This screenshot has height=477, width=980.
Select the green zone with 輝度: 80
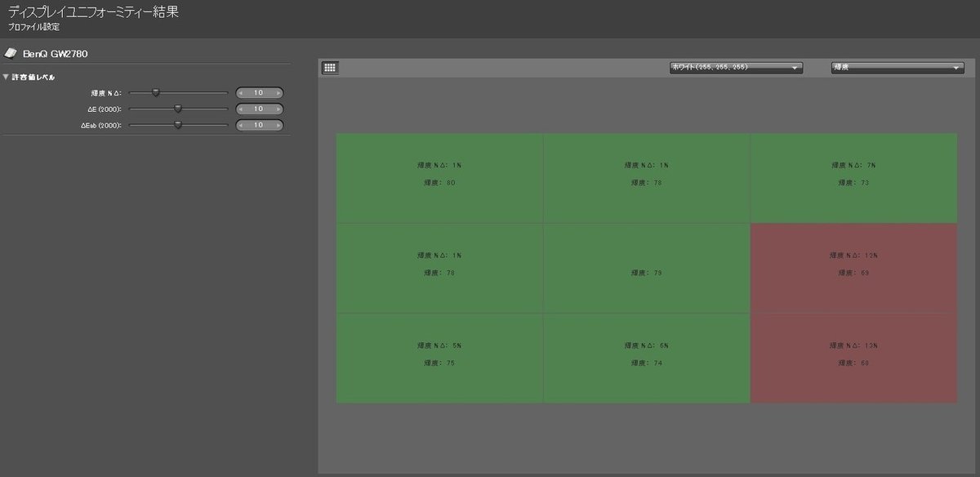point(439,178)
